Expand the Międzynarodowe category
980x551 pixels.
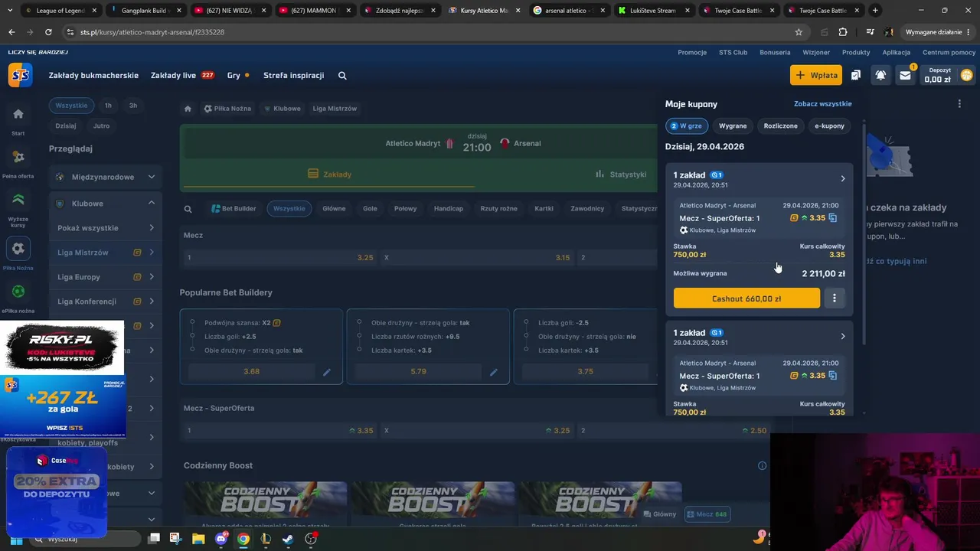(106, 177)
